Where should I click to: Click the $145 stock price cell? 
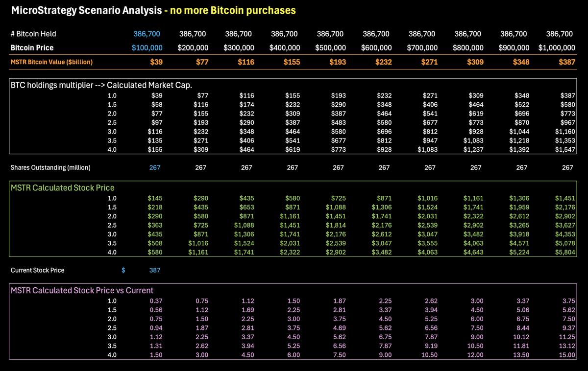tap(156, 198)
